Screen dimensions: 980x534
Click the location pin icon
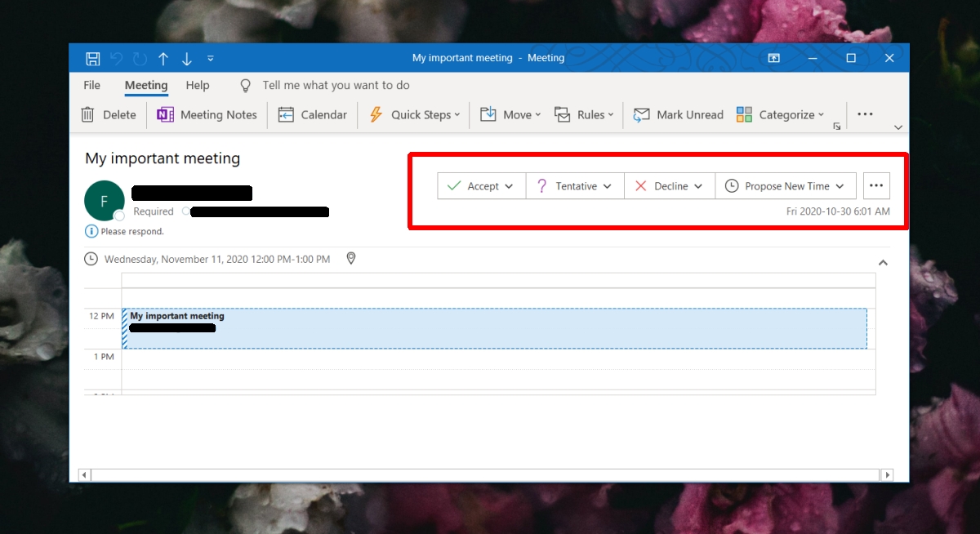click(x=351, y=259)
